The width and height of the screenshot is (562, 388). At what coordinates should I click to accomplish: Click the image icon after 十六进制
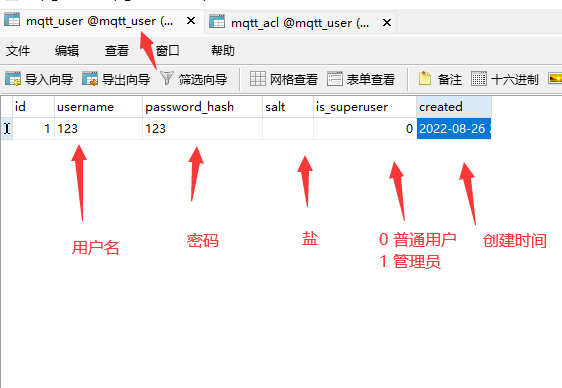(x=555, y=78)
